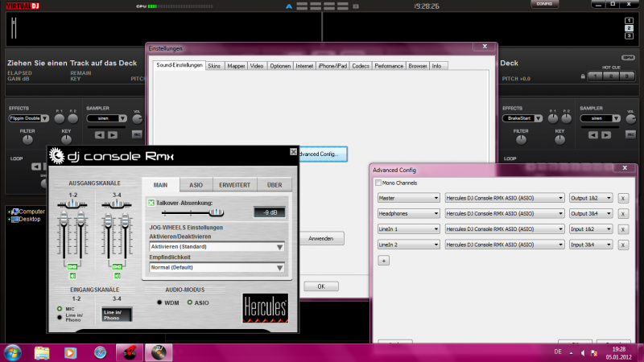Add a channel row with the + button
Screen dimensions: 644x362
(x=384, y=261)
